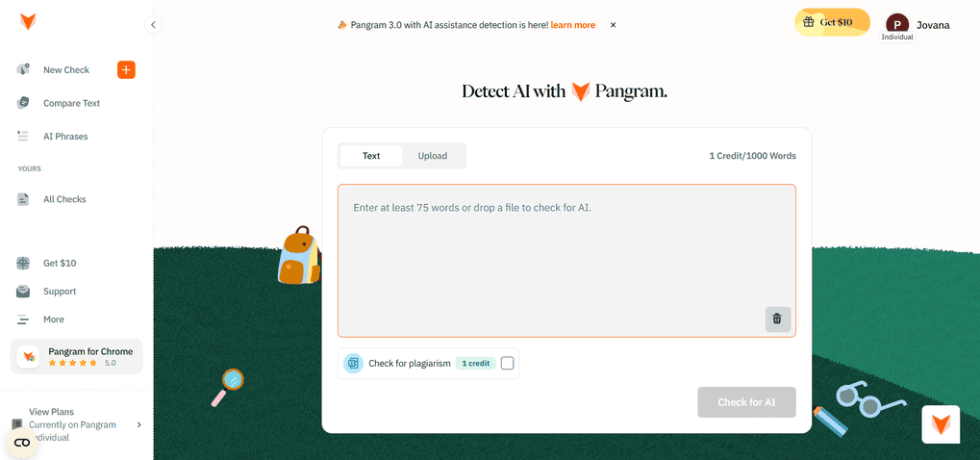Open the Pangram fox chat widget bottom right
Image resolution: width=980 pixels, height=460 pixels.
[941, 424]
